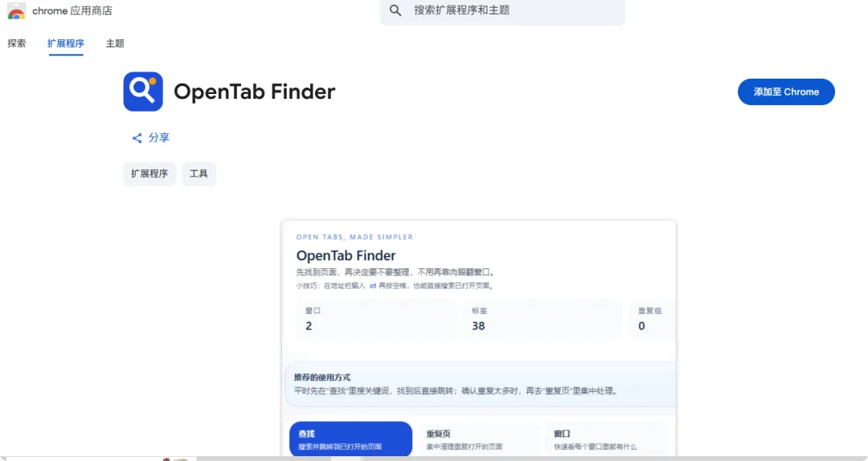Click the OPEN TABS, MADE SIMPLER caption
Screen dimensions: 868x461
point(354,237)
